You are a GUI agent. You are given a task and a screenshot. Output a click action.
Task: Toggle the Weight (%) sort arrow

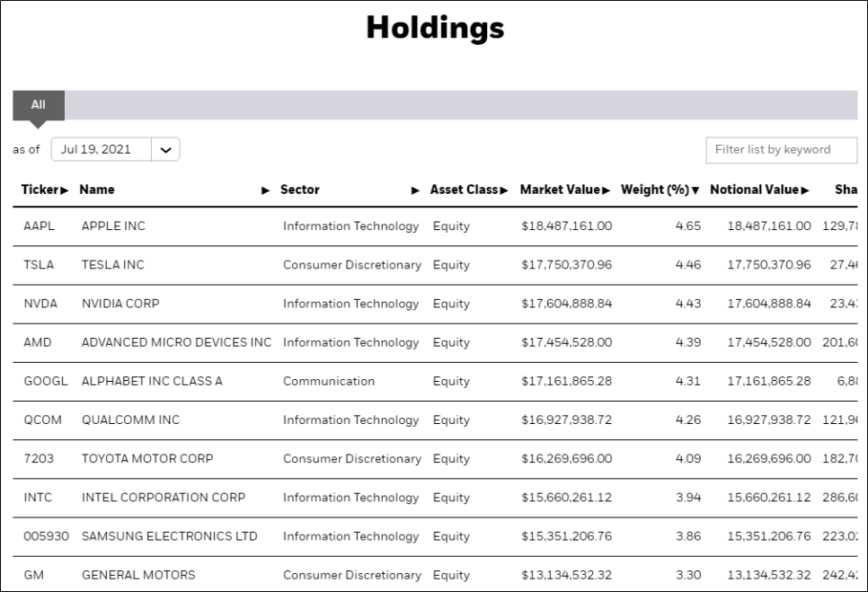pos(695,190)
